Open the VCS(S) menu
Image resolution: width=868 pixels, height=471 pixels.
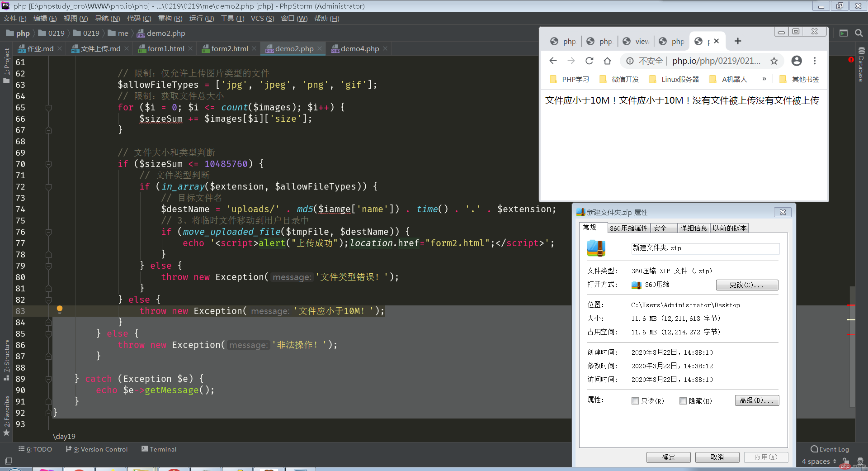[x=262, y=19]
